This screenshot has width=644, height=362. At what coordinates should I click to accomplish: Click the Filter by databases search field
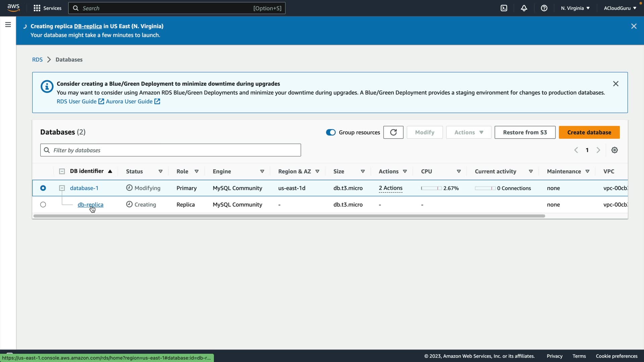pos(170,150)
